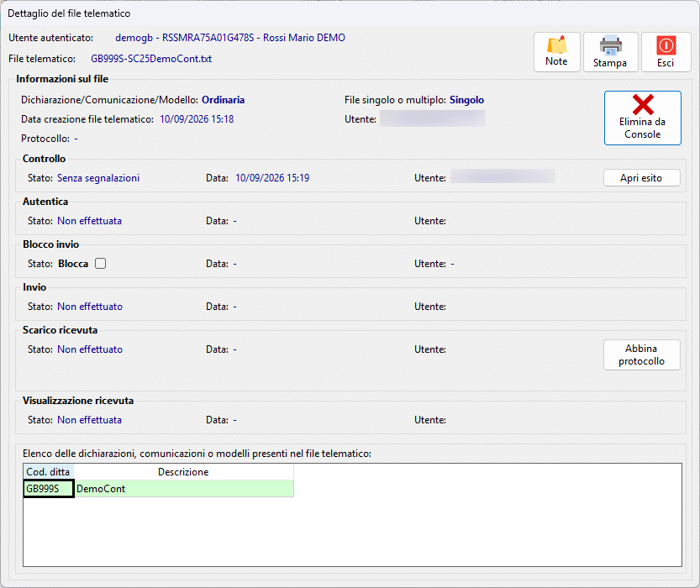Click the Abbina protocollo button

click(641, 354)
